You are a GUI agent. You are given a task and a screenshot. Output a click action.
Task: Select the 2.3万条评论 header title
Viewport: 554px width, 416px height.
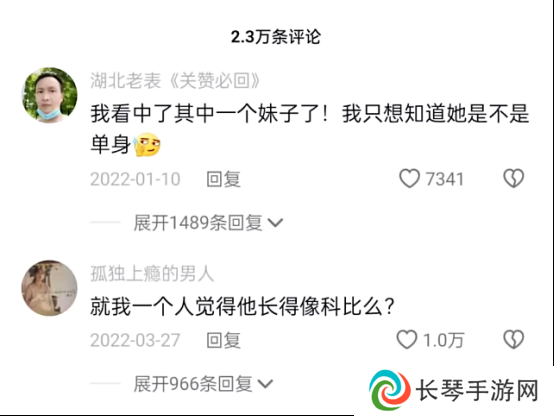[276, 37]
